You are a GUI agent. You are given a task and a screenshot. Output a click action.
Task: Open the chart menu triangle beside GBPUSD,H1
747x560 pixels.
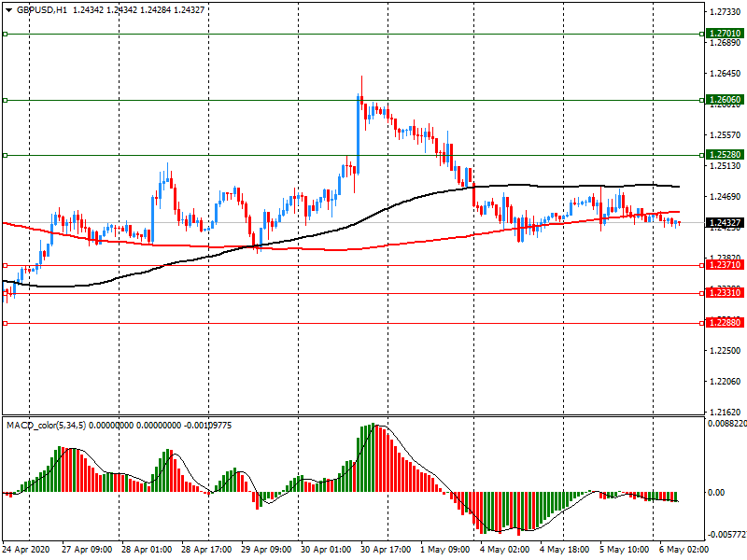[8, 10]
